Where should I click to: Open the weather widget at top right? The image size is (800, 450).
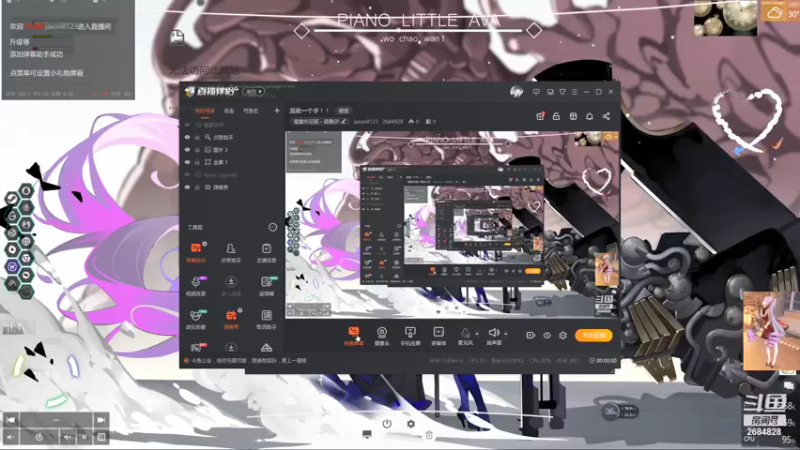pos(780,11)
